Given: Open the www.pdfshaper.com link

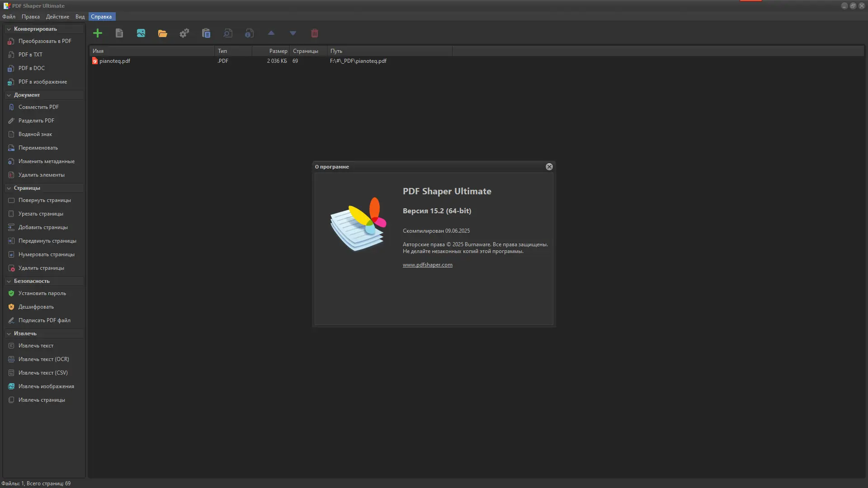Looking at the screenshot, I should pyautogui.click(x=427, y=265).
